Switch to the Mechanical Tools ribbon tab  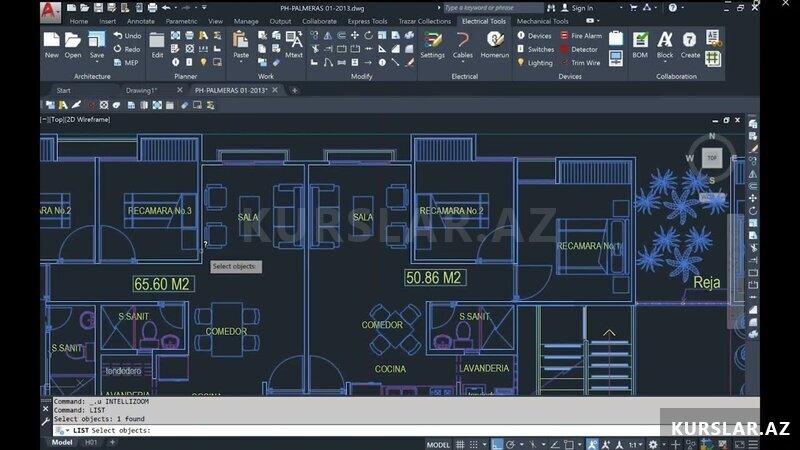click(x=542, y=20)
